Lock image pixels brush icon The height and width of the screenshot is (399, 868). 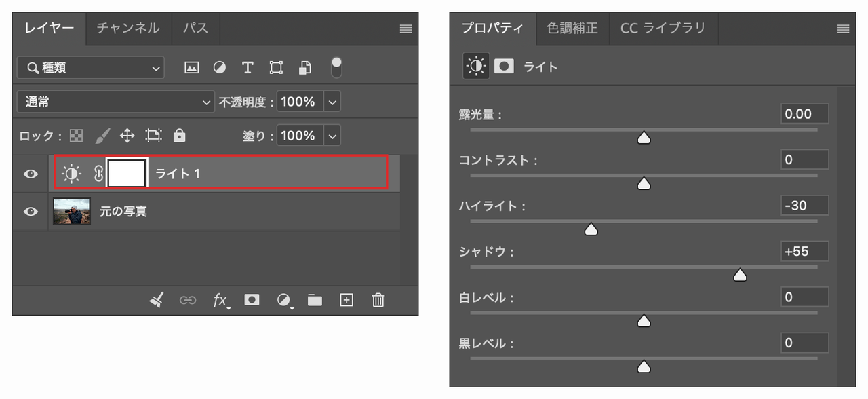pos(102,136)
